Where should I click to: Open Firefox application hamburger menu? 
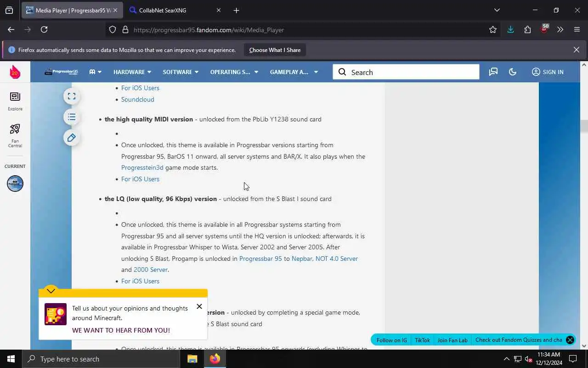click(577, 30)
